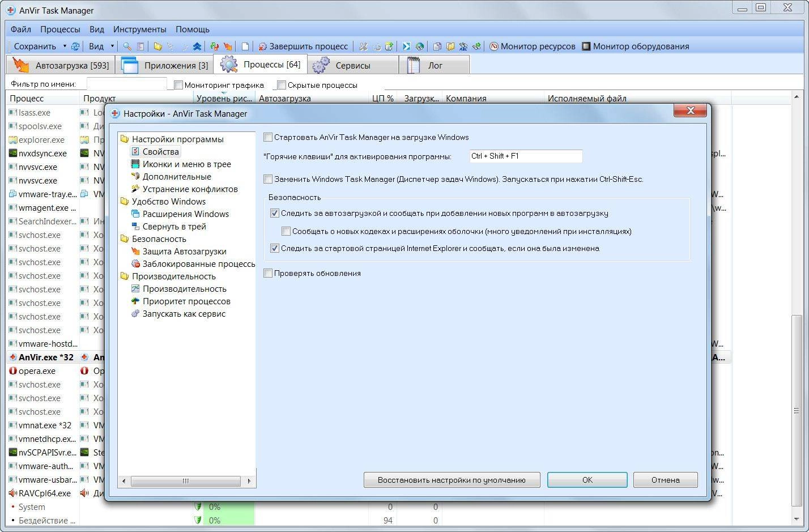Image resolution: width=809 pixels, height=532 pixels.
Task: Enable Проверять обновления checkbox
Action: click(268, 273)
